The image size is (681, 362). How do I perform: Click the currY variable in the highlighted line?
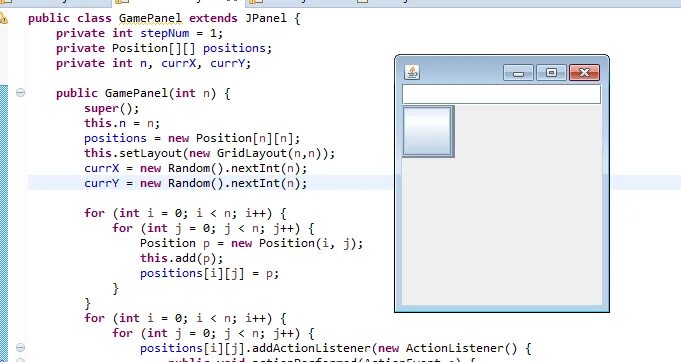(x=102, y=183)
